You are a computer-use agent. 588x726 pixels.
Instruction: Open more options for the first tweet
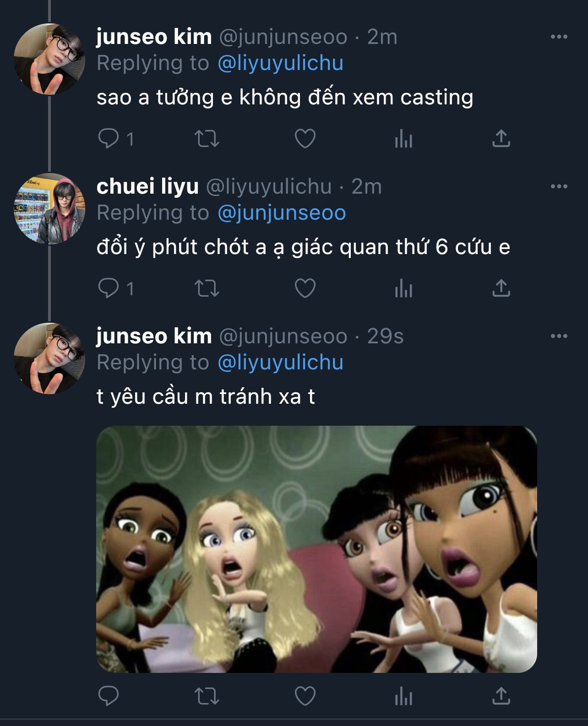click(559, 37)
